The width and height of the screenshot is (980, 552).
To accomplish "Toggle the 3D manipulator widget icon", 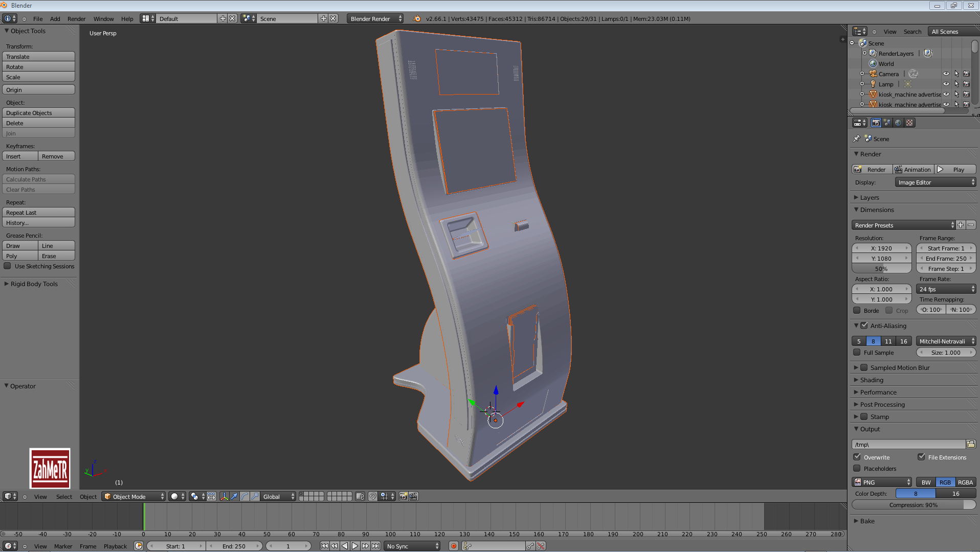I will pos(224,496).
